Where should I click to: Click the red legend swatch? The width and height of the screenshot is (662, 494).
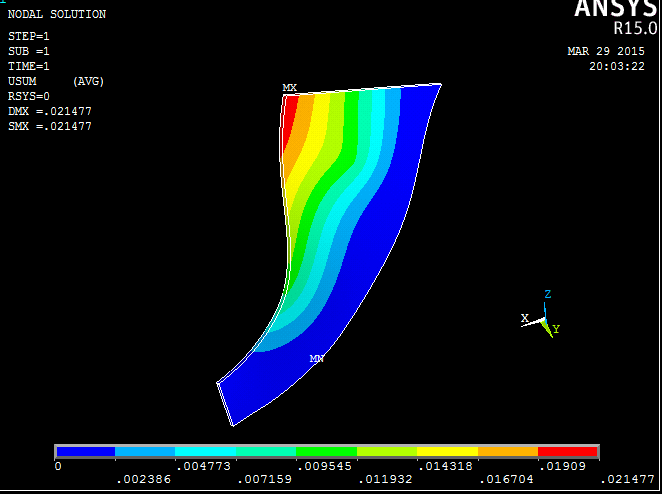[x=567, y=452]
